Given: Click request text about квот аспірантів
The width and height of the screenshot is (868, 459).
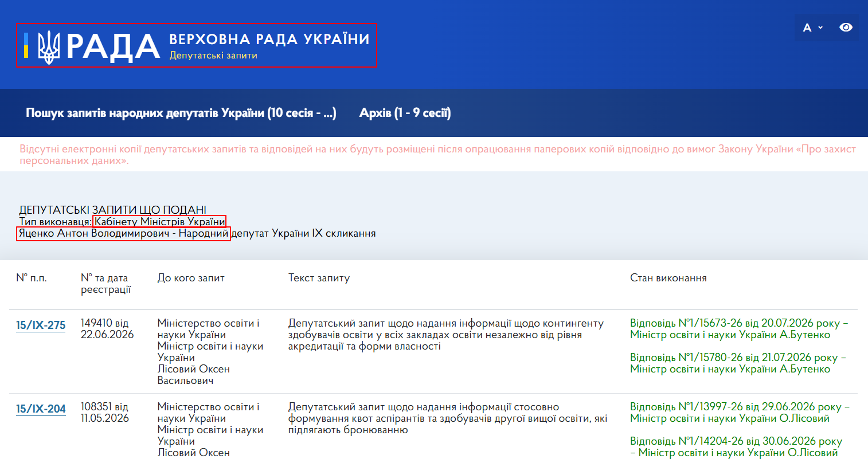Looking at the screenshot, I should tap(448, 418).
